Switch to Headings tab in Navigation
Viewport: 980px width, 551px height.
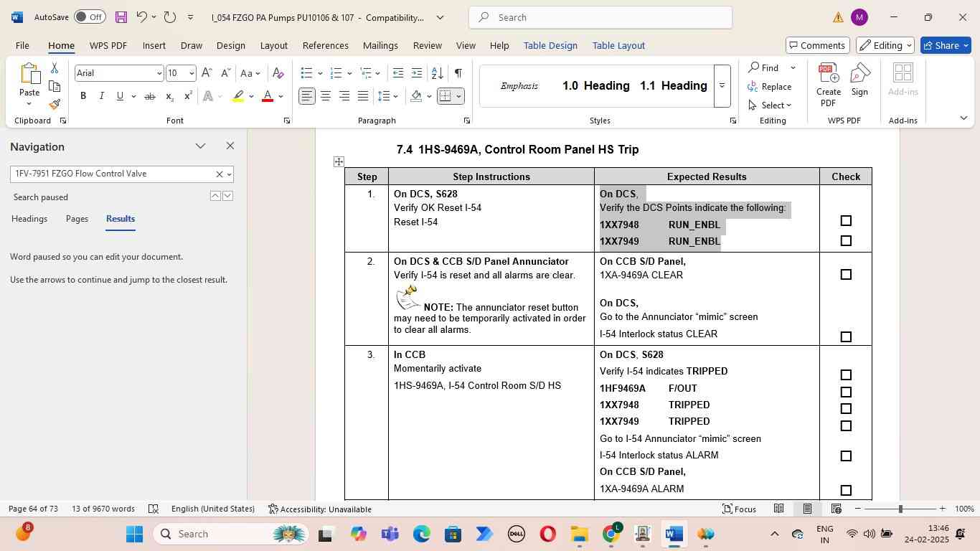point(29,219)
